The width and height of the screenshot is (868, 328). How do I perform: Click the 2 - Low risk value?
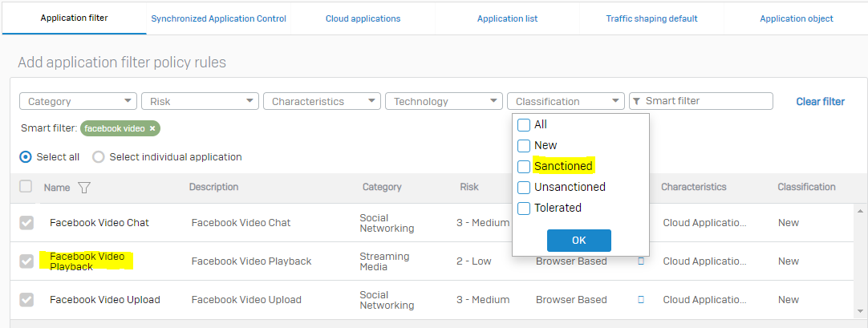[474, 261]
